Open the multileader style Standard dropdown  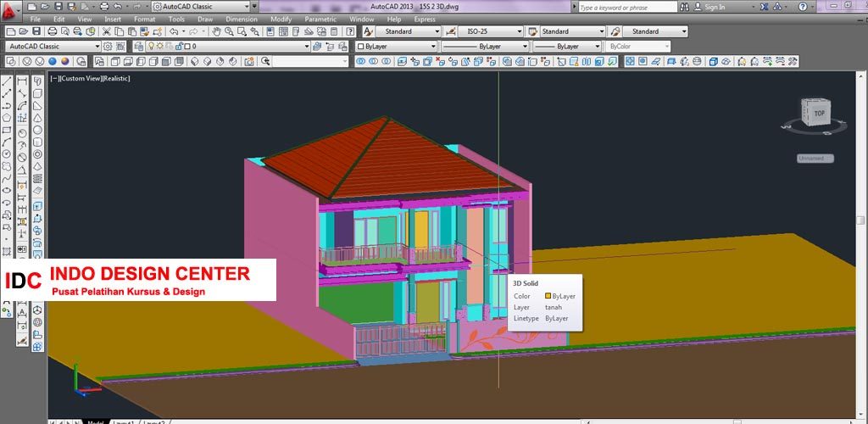pyautogui.click(x=684, y=31)
